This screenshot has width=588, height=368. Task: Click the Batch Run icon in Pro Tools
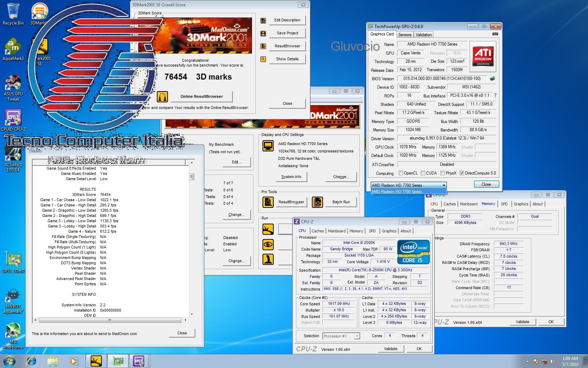click(317, 202)
